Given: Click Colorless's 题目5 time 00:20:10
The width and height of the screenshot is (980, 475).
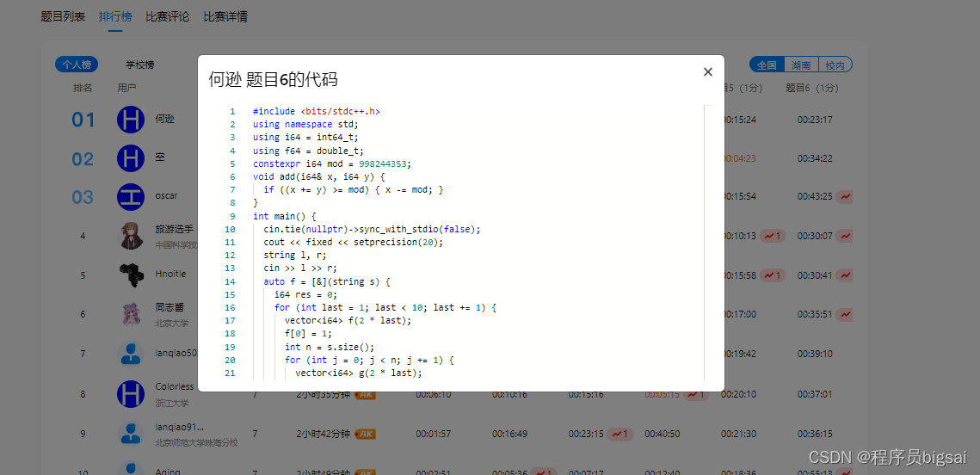Looking at the screenshot, I should [739, 394].
